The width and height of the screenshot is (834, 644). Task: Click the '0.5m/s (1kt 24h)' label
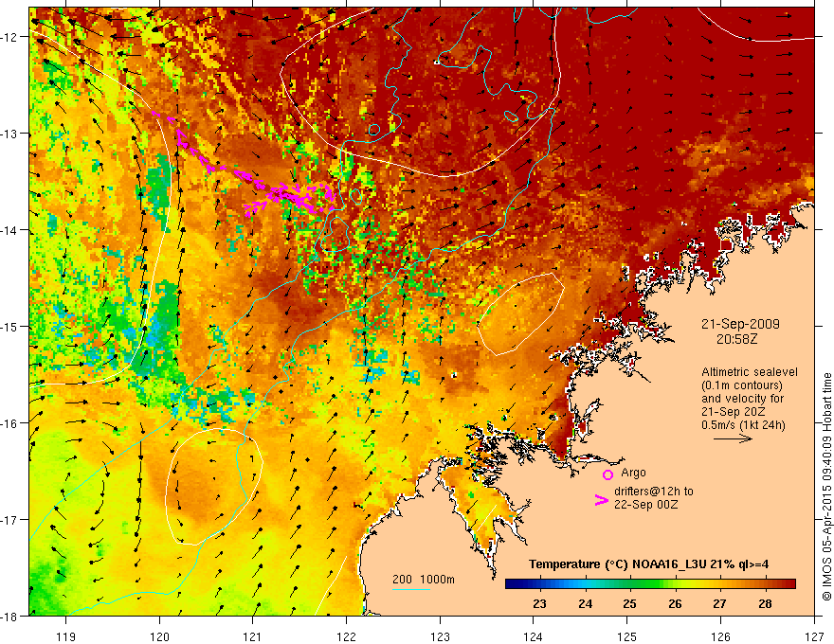743,425
